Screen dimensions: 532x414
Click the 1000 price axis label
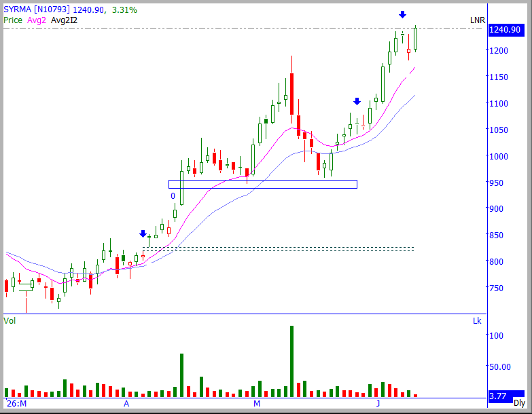pos(499,156)
